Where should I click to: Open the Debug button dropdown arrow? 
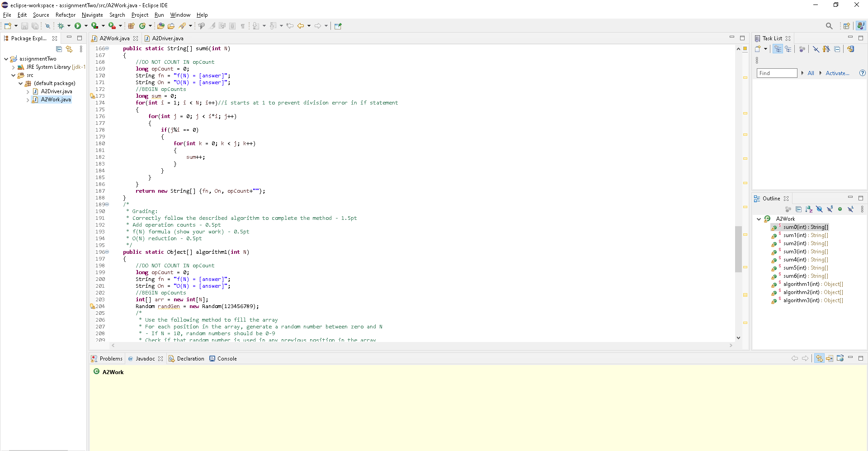click(69, 26)
